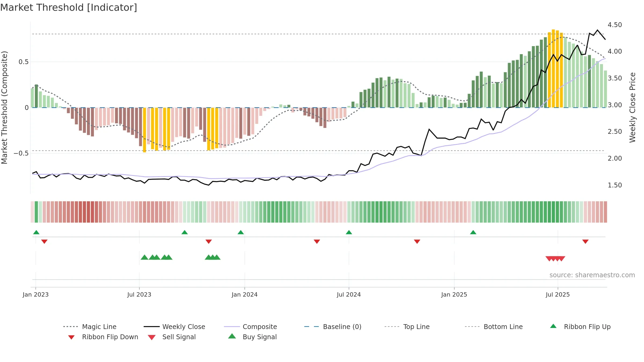Click the Jul 2023 x-axis label
This screenshot has height=362, width=644.
(x=139, y=295)
